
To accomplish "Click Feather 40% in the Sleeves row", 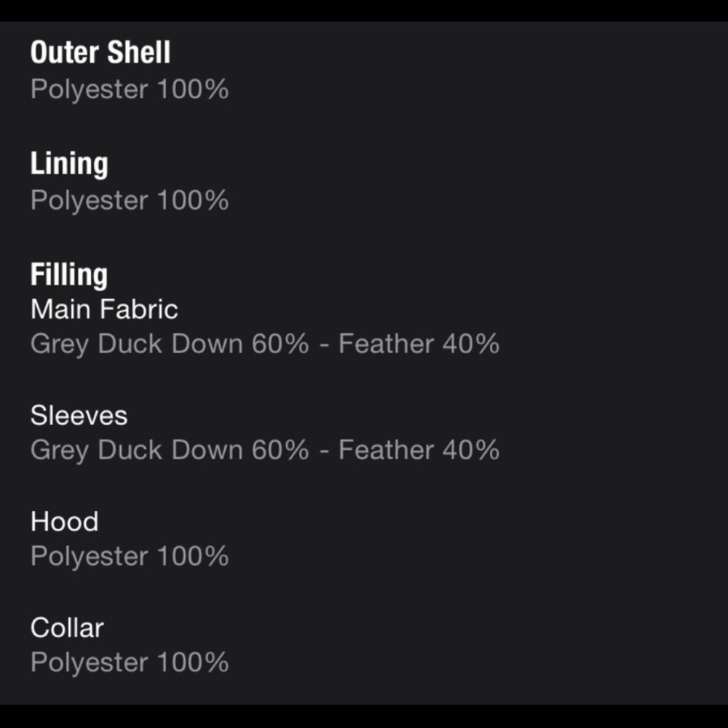I will [419, 451].
